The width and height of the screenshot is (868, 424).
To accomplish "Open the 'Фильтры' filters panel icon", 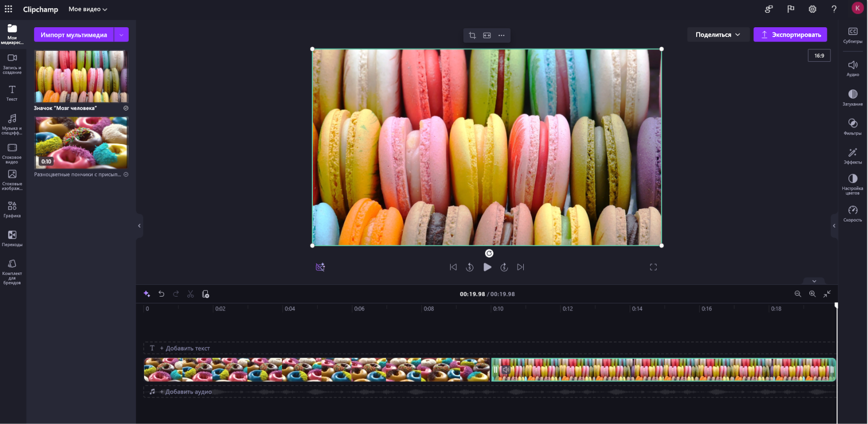I will pyautogui.click(x=853, y=126).
